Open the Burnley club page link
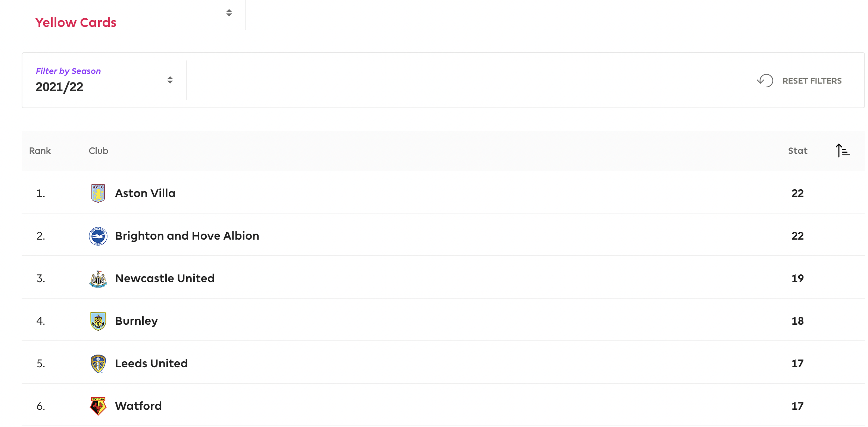 pyautogui.click(x=137, y=321)
